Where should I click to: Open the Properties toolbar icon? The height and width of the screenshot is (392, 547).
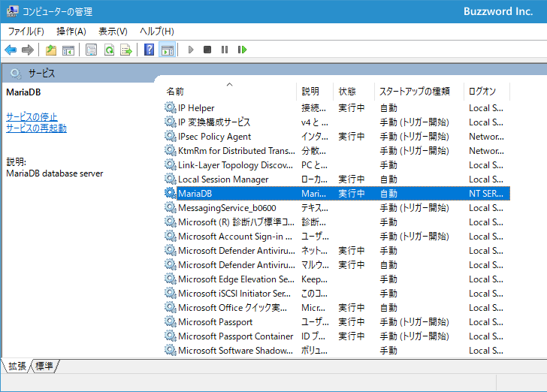92,50
